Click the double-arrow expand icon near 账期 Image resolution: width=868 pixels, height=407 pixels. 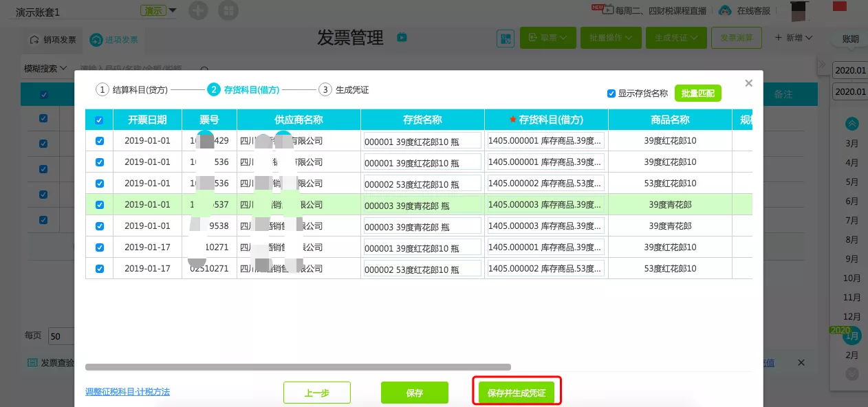821,65
